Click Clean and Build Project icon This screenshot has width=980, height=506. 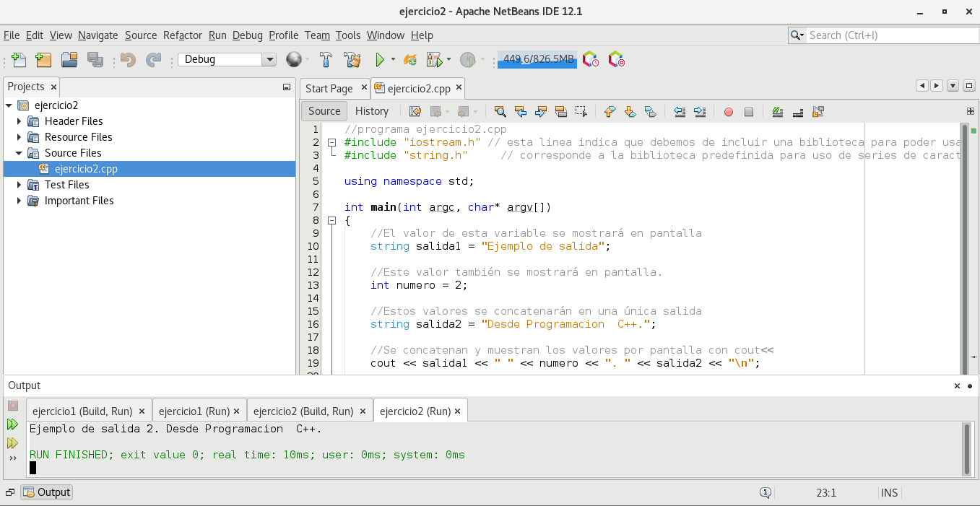(x=352, y=60)
